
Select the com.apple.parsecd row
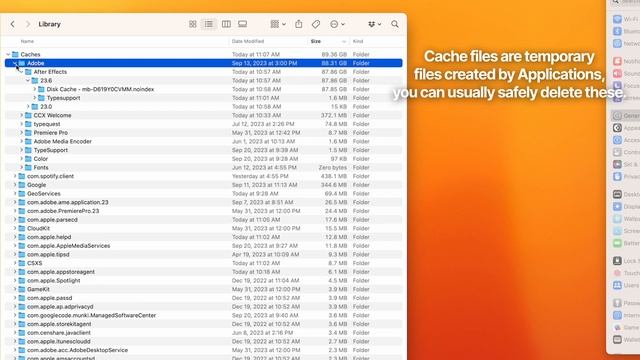tap(203, 220)
